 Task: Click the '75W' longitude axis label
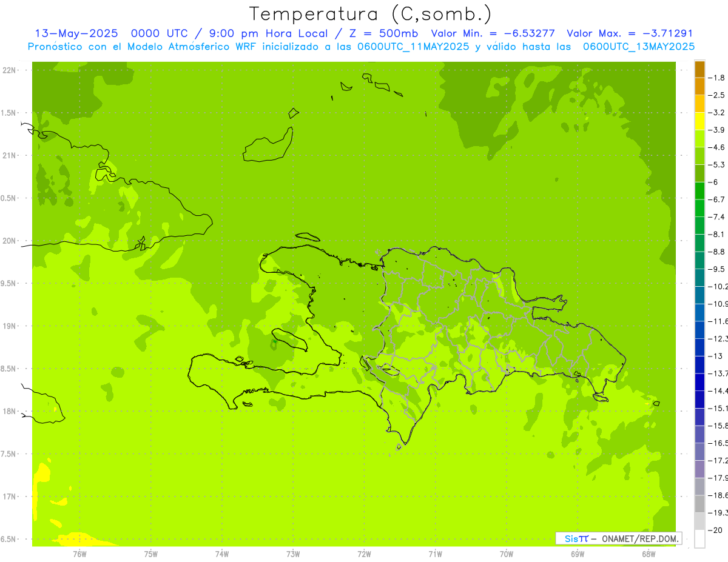pos(150,554)
